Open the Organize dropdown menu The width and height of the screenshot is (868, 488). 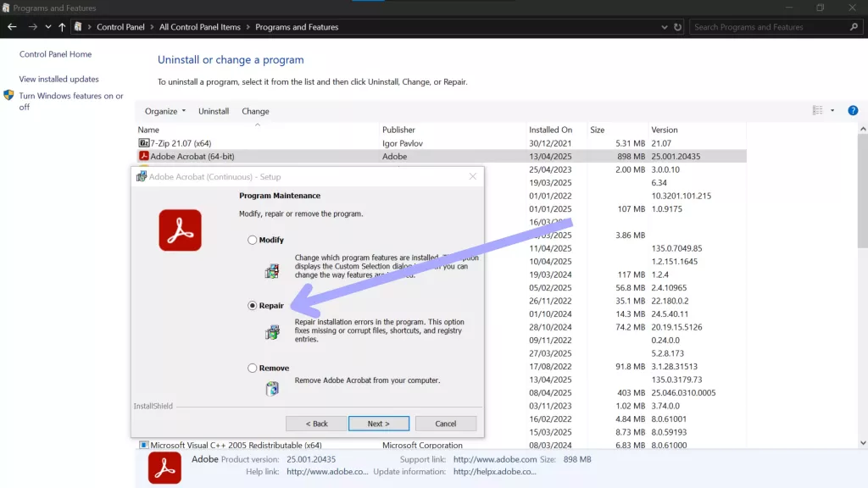pyautogui.click(x=164, y=110)
